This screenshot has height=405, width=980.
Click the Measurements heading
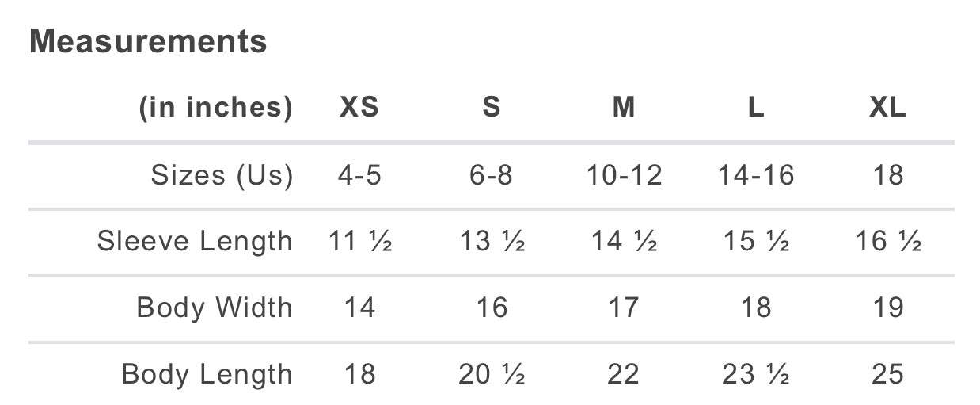[x=148, y=42]
